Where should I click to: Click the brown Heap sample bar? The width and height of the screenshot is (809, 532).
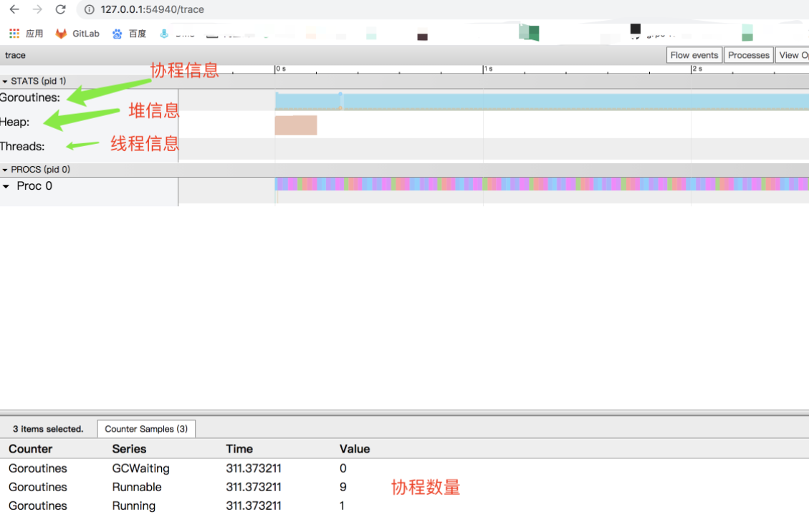(295, 125)
